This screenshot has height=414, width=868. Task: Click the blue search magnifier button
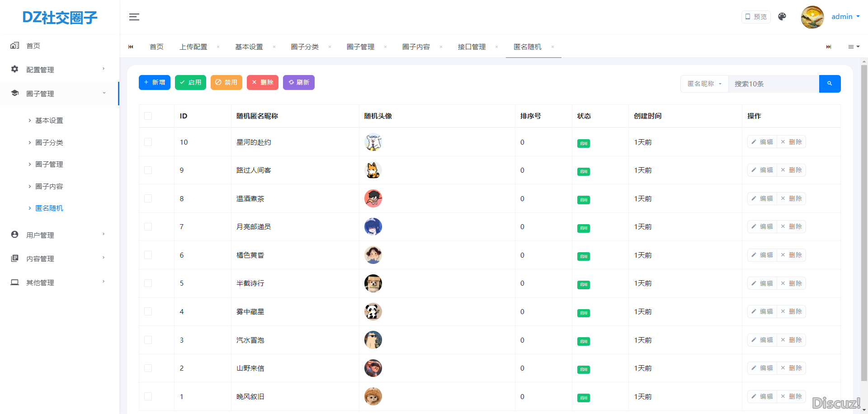[x=830, y=84]
